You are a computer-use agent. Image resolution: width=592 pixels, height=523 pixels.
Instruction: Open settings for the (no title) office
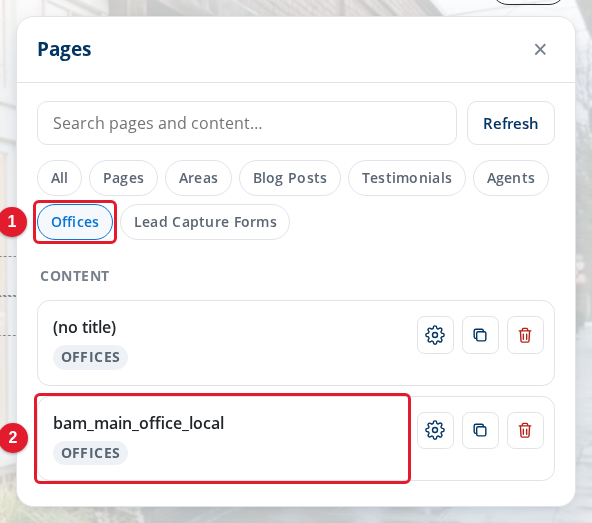click(x=435, y=335)
